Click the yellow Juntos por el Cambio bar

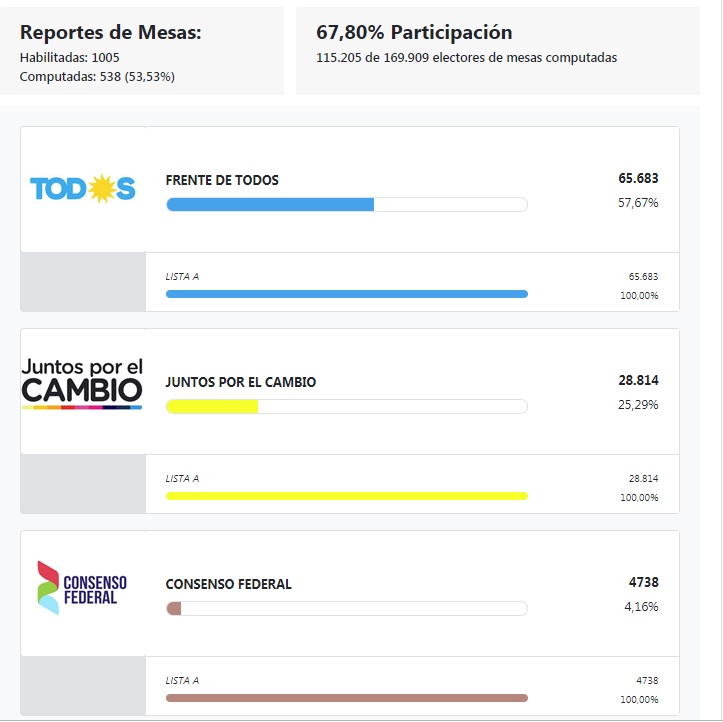click(212, 407)
